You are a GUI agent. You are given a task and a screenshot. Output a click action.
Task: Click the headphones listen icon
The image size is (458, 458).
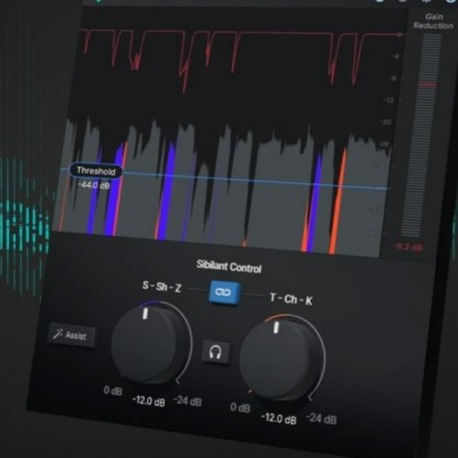coord(216,352)
